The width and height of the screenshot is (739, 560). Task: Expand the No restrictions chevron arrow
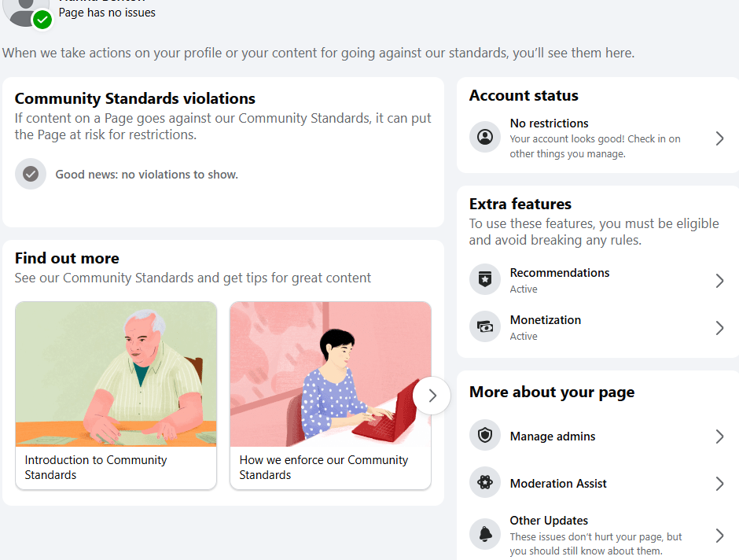[719, 138]
